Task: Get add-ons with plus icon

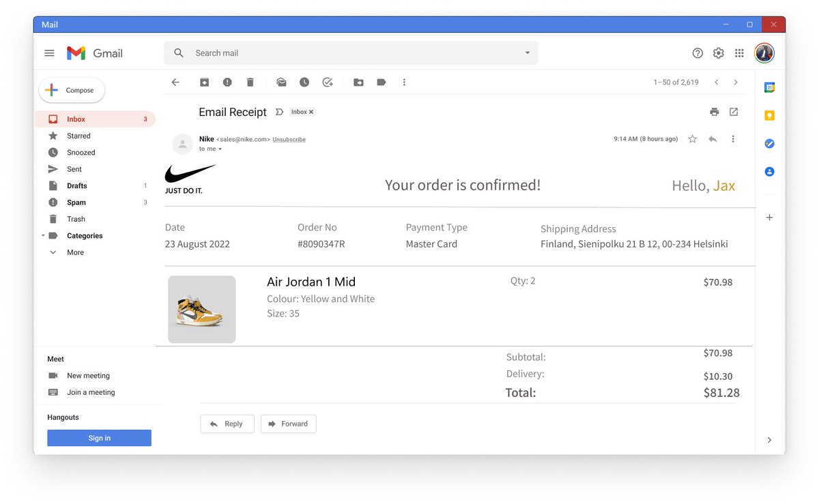Action: (x=769, y=218)
